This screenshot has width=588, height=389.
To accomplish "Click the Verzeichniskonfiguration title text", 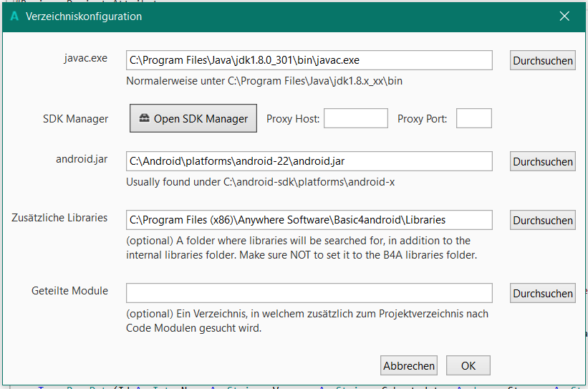I will pyautogui.click(x=84, y=16).
